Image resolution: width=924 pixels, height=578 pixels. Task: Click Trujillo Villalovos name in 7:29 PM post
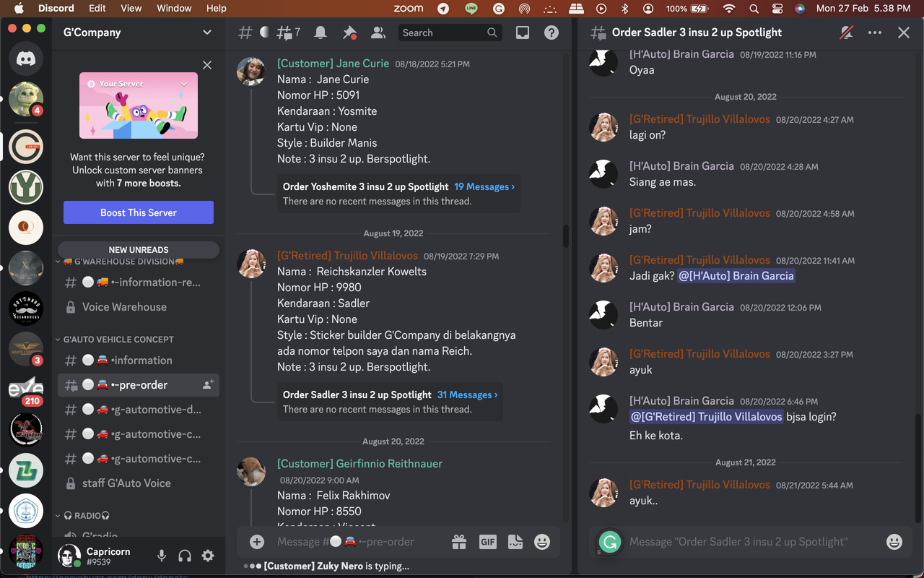coord(347,256)
